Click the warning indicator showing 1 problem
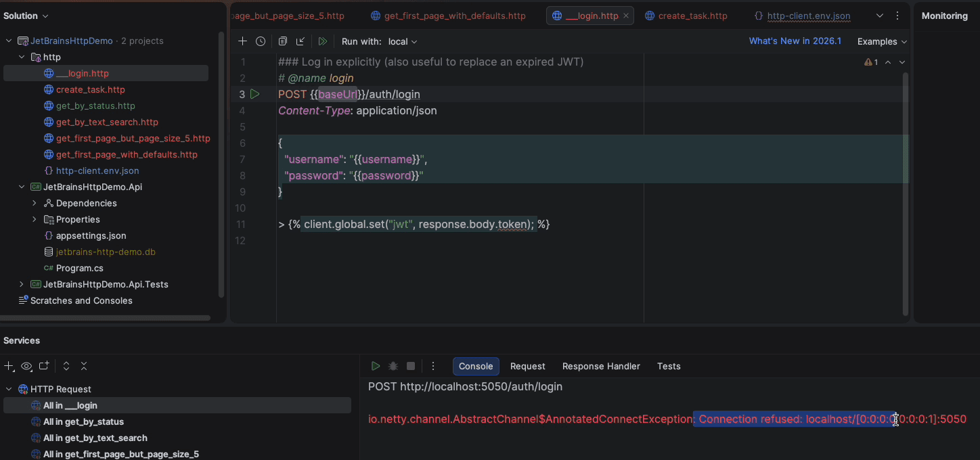The image size is (980, 460). click(x=871, y=62)
